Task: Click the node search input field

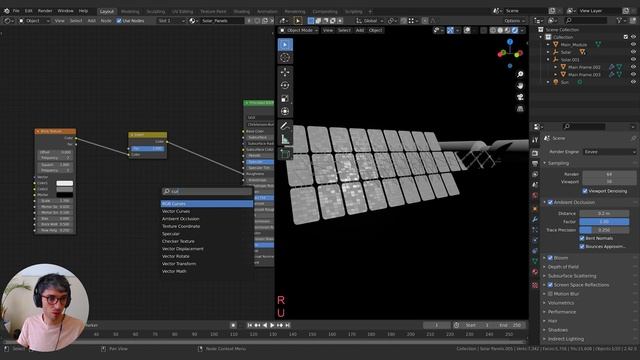Action: click(207, 191)
